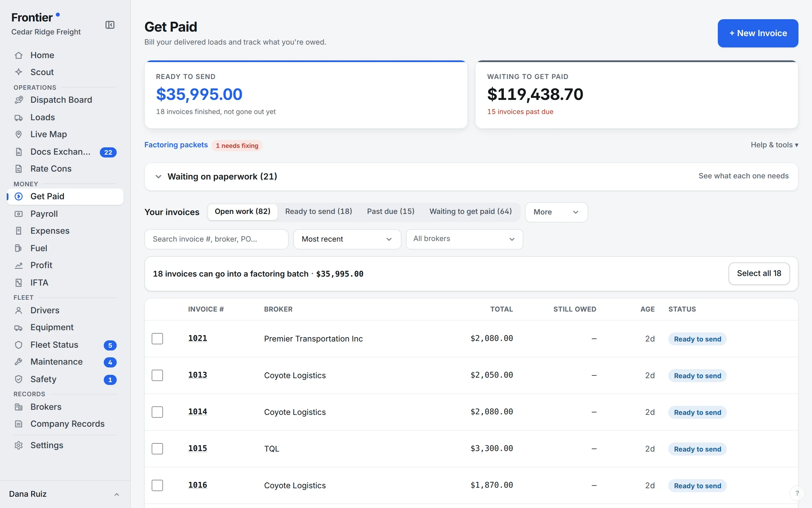This screenshot has width=812, height=508.
Task: Click the Drivers person icon
Action: click(19, 310)
